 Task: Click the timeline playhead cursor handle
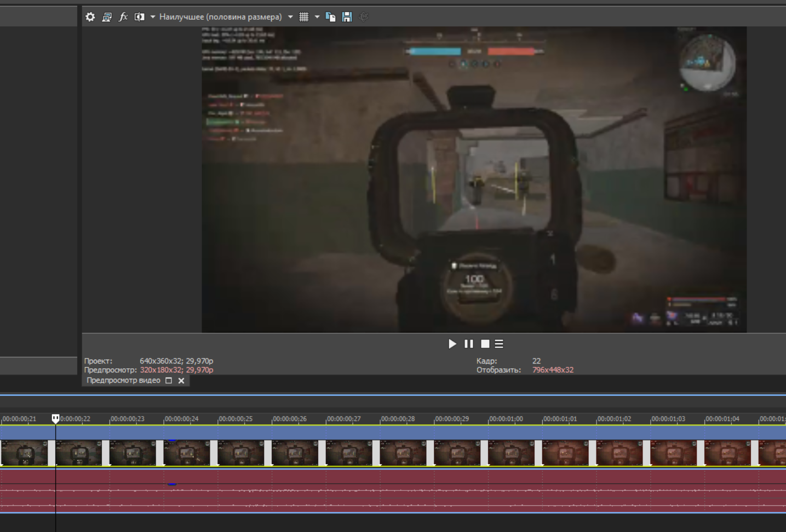(55, 419)
